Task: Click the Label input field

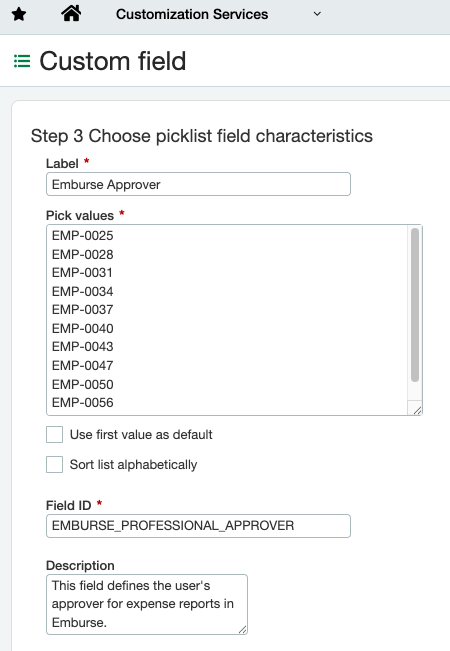Action: 198,184
